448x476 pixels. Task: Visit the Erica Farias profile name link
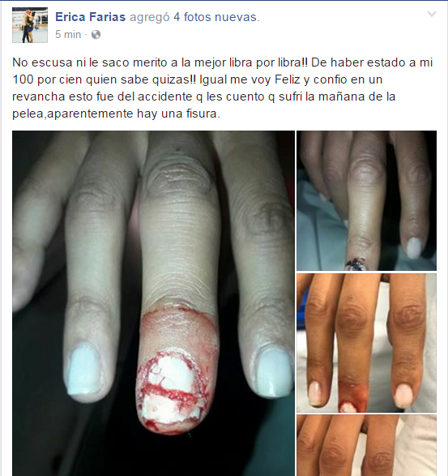click(x=91, y=17)
